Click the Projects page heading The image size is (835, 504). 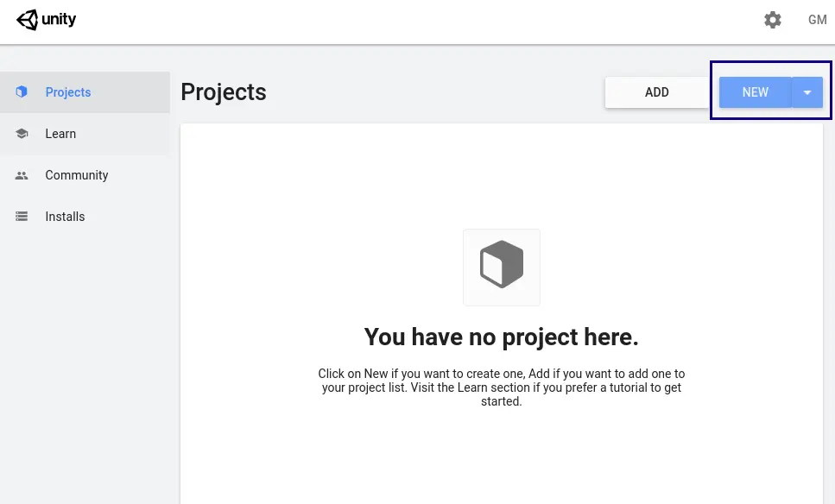pyautogui.click(x=224, y=92)
